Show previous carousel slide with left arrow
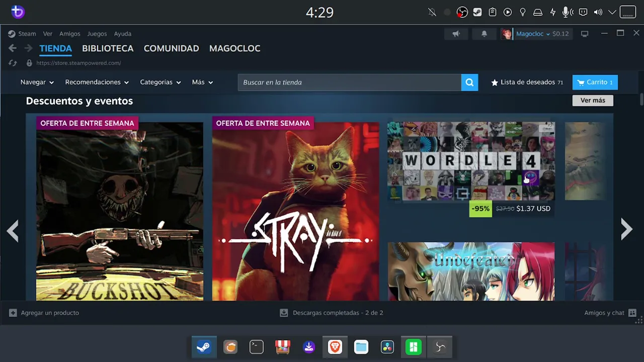This screenshot has width=644, height=362. point(13,231)
